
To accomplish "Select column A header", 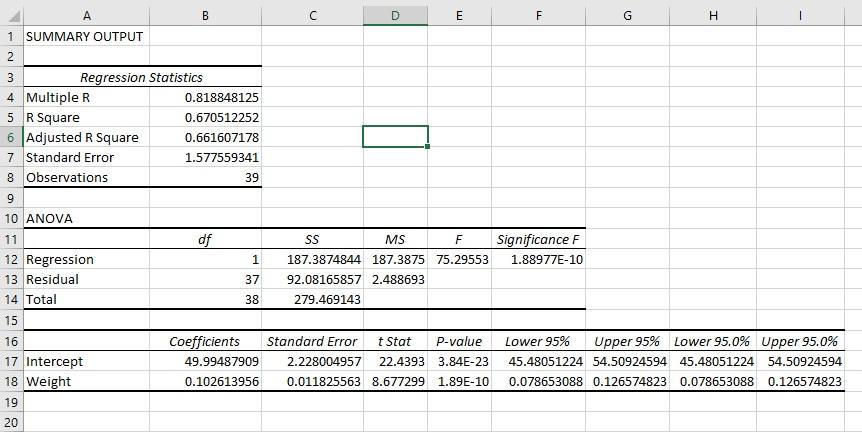I will pos(86,16).
